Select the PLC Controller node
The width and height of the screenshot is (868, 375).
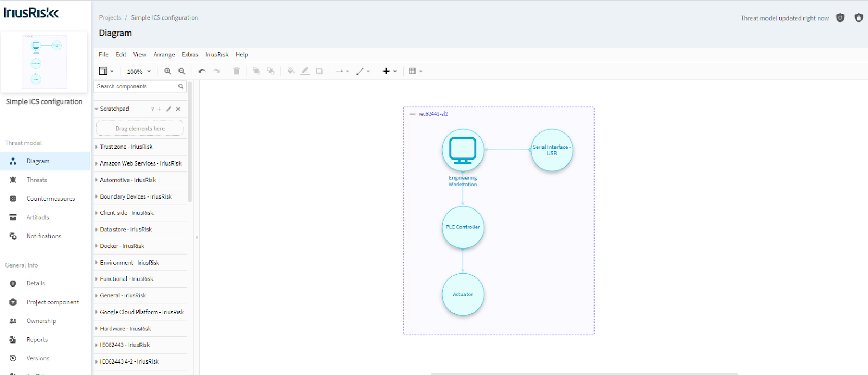(x=463, y=227)
